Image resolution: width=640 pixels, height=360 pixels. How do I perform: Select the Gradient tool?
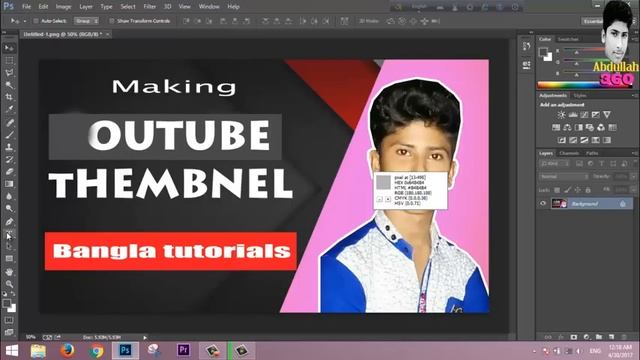tap(9, 184)
